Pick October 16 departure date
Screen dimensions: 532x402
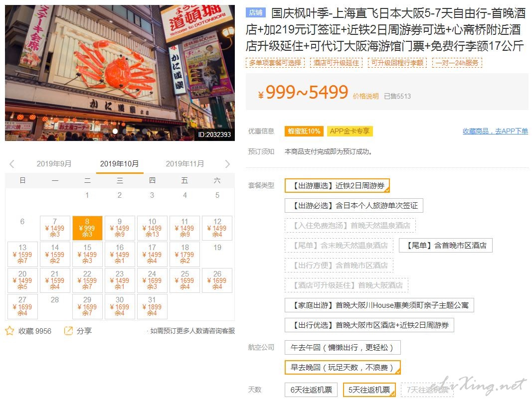click(120, 254)
